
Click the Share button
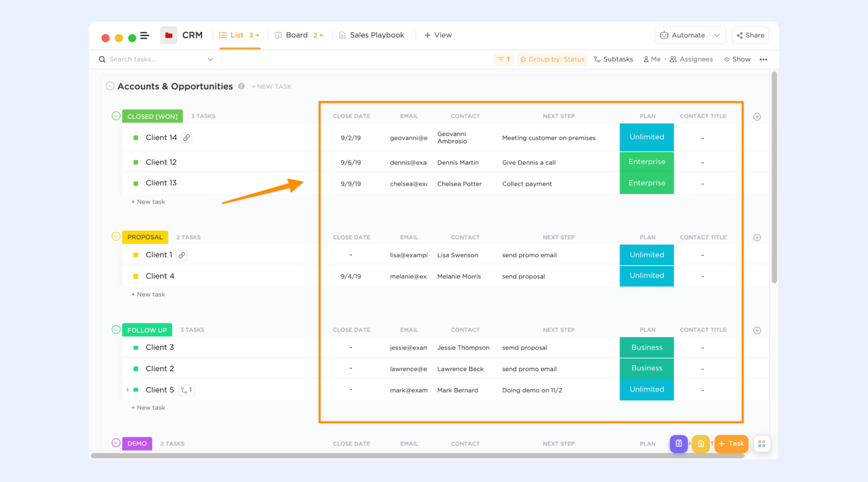tap(750, 35)
